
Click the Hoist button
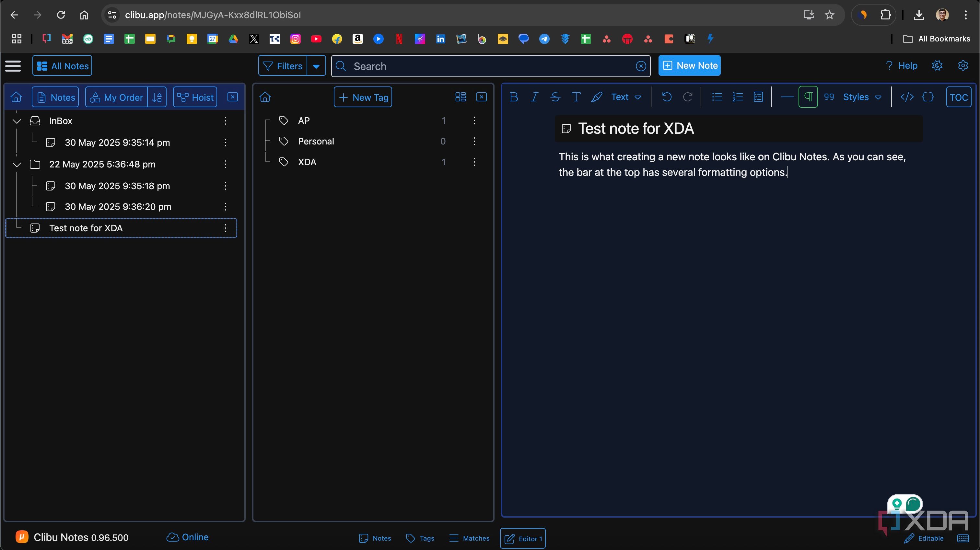click(x=195, y=97)
